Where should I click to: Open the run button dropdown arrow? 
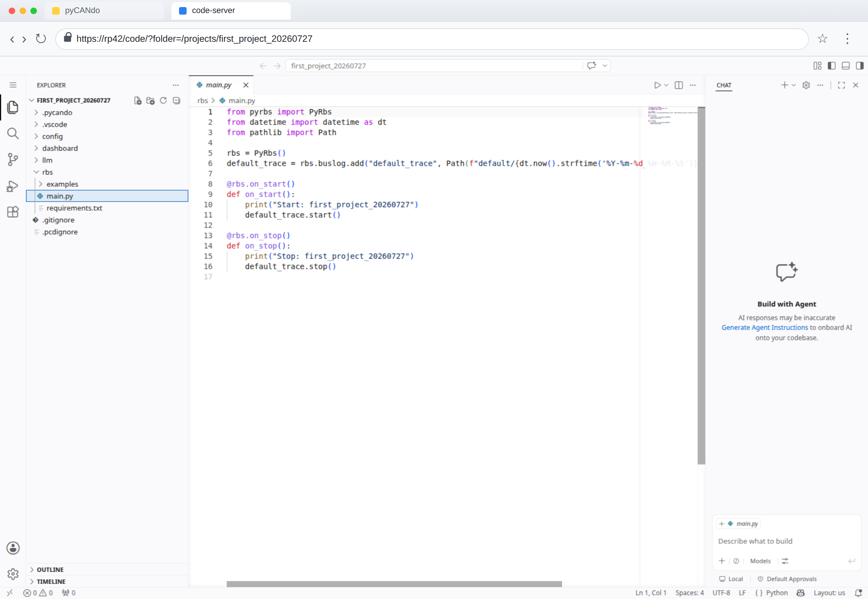(x=666, y=85)
